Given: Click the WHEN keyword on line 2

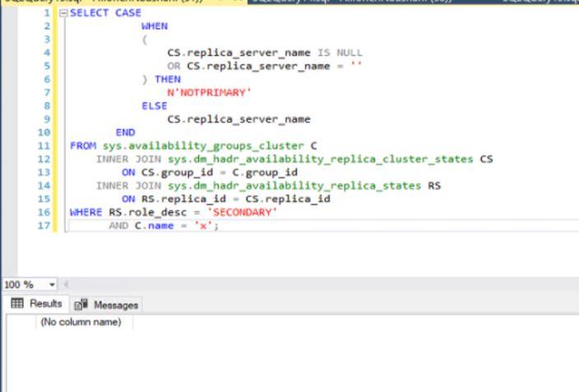Looking at the screenshot, I should [155, 26].
